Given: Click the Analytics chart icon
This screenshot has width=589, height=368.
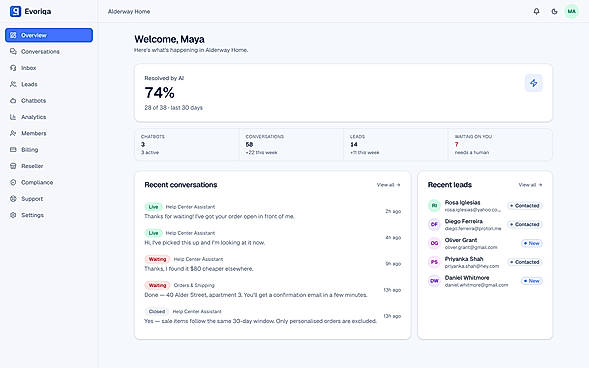Looking at the screenshot, I should point(13,117).
